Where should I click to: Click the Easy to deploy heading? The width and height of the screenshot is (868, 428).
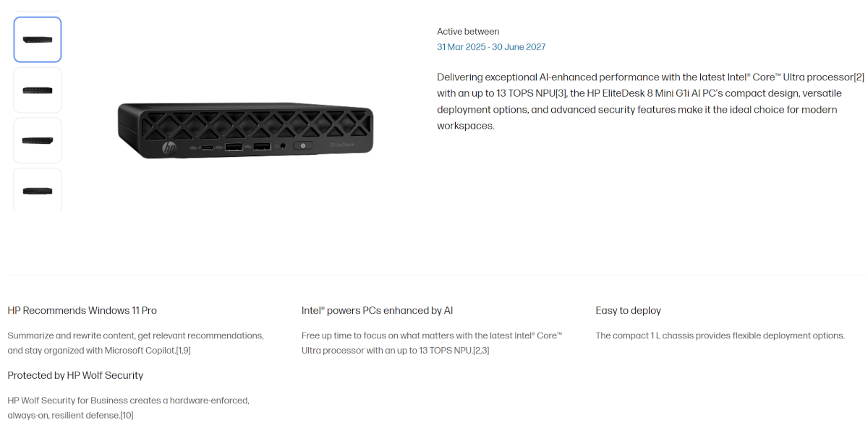(628, 311)
